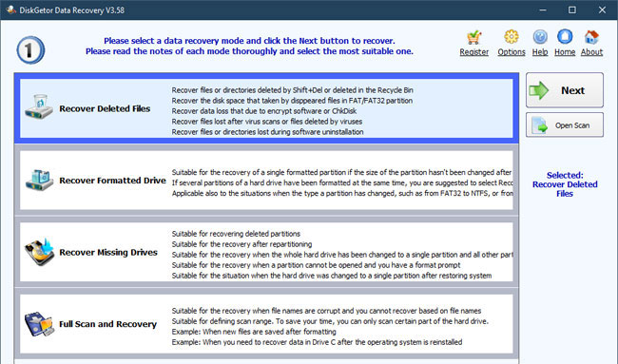Click 'Selected: Recover Deleted Files' status text
This screenshot has height=364, width=618.
click(565, 184)
